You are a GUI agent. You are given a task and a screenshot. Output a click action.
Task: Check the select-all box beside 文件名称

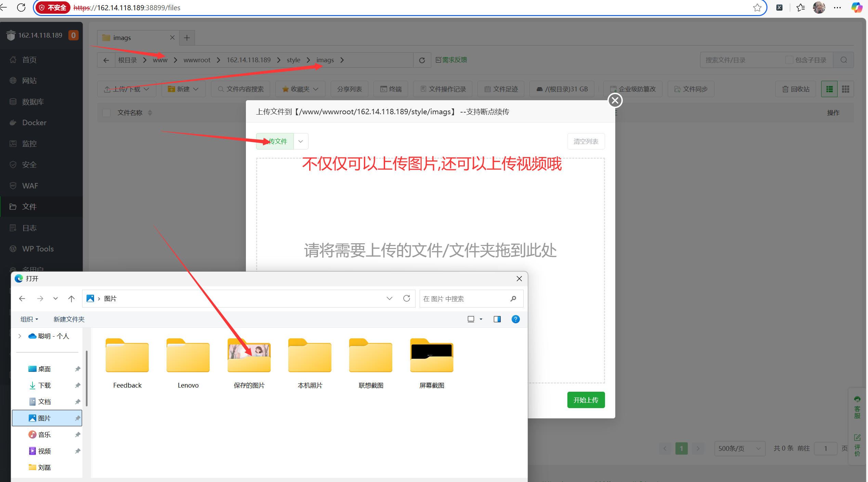pyautogui.click(x=106, y=113)
